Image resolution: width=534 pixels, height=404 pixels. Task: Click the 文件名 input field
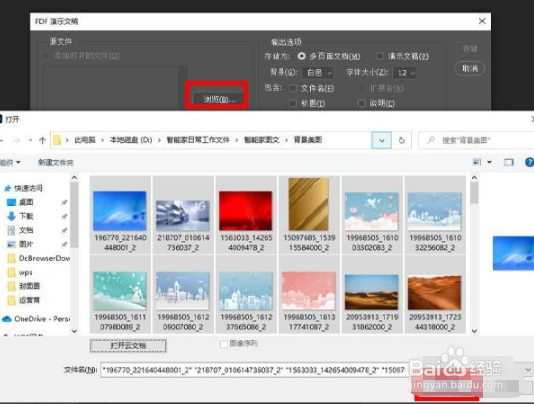254,370
